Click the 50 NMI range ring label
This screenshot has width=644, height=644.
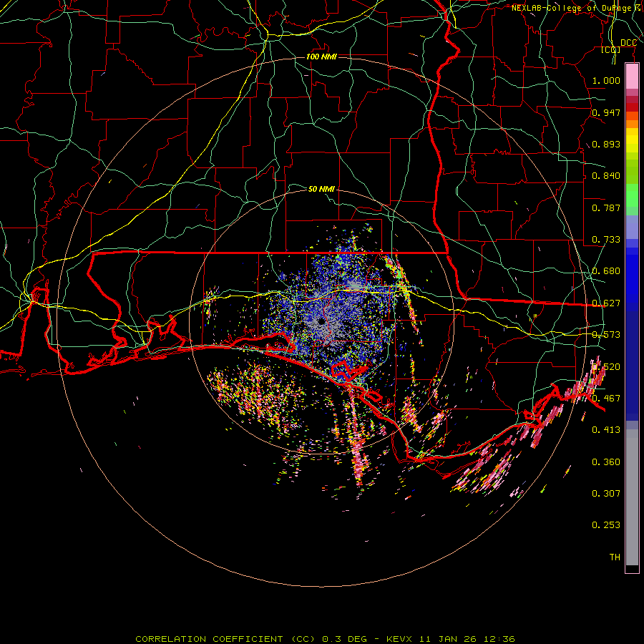pyautogui.click(x=321, y=189)
